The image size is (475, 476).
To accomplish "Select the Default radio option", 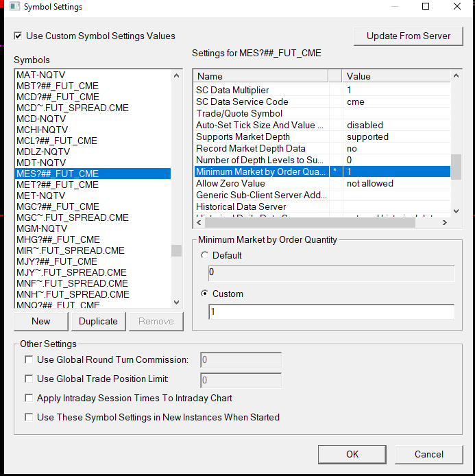I will pos(205,255).
